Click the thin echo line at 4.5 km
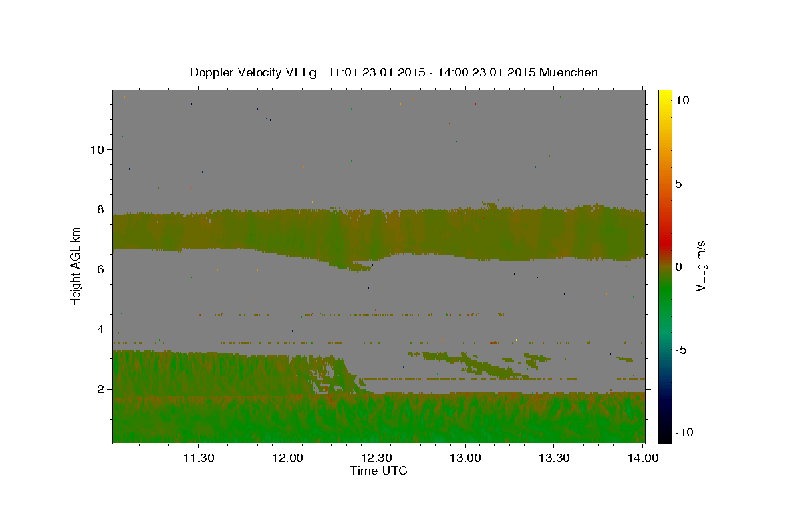798x532 pixels. point(352,314)
